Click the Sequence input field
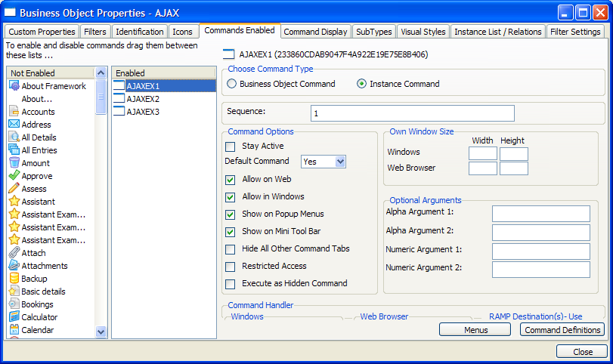The image size is (613, 364). point(412,113)
